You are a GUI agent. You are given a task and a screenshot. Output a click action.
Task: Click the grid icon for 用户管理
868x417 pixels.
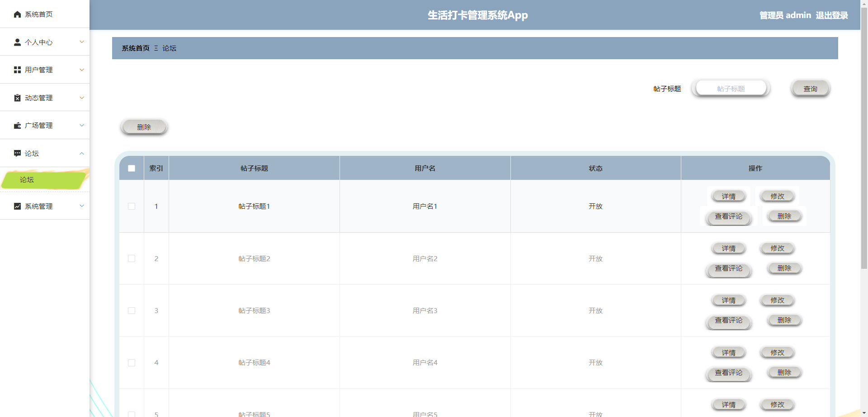pyautogui.click(x=17, y=70)
